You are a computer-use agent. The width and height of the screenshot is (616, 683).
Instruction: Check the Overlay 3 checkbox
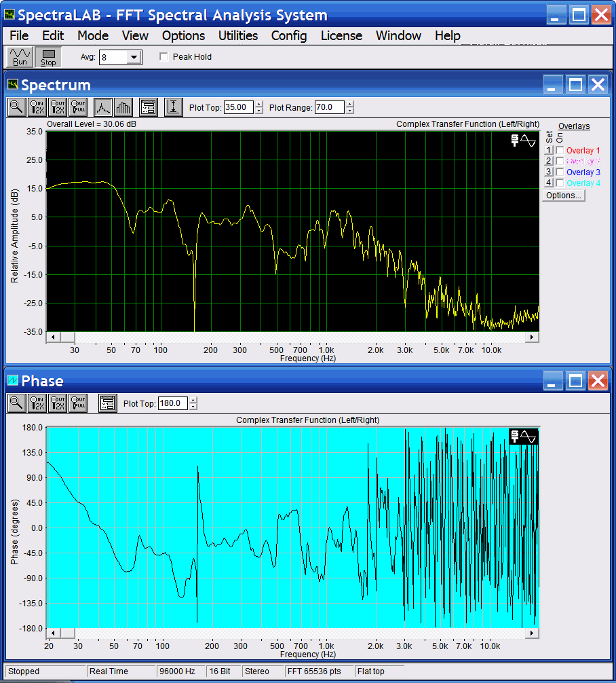click(x=560, y=172)
